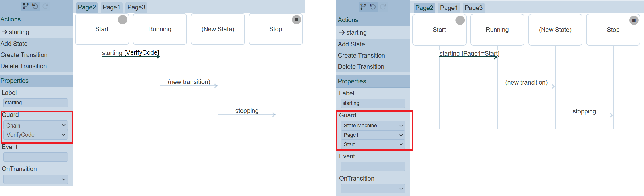Click Add State in left Actions panel

tap(14, 44)
